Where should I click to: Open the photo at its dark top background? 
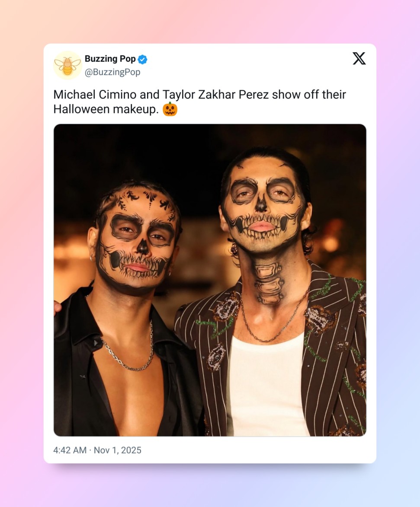173,147
